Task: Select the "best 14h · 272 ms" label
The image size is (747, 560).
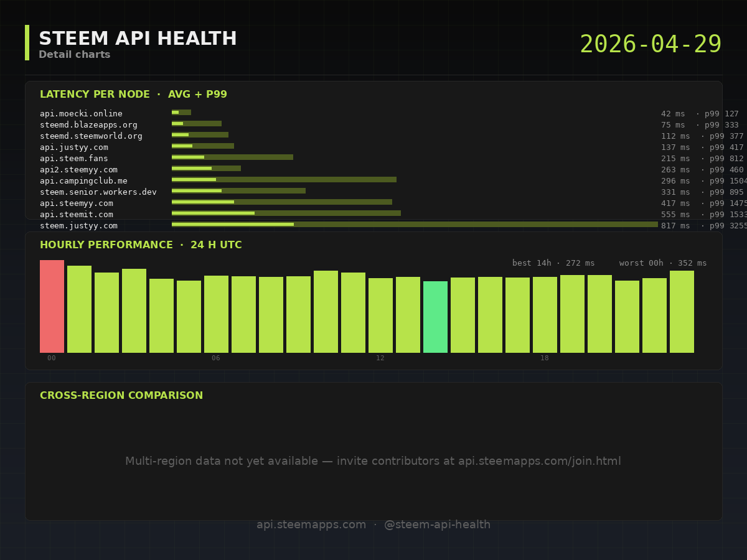Action: coord(553,263)
